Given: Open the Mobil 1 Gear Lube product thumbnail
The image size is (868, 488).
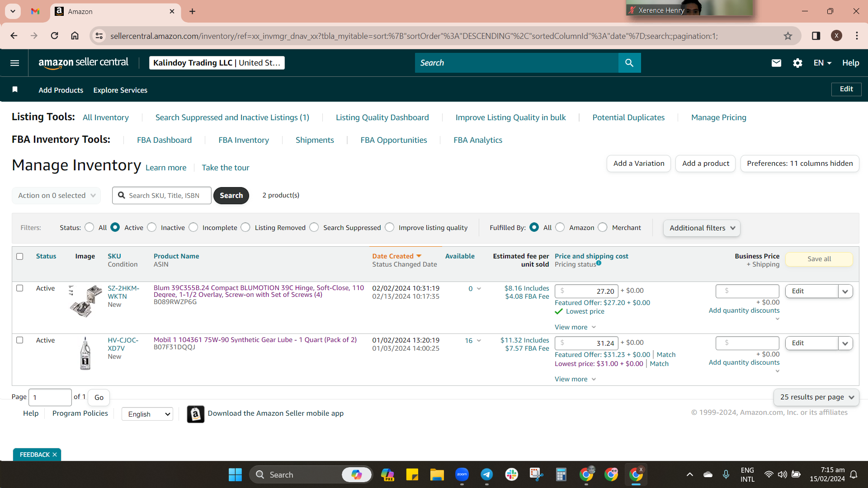Looking at the screenshot, I should [85, 353].
